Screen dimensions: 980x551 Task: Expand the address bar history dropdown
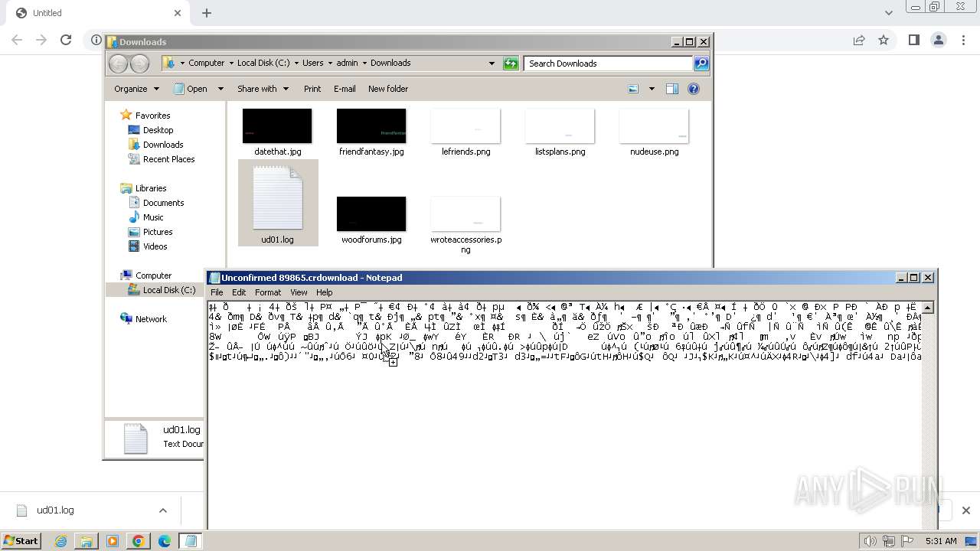coord(492,64)
